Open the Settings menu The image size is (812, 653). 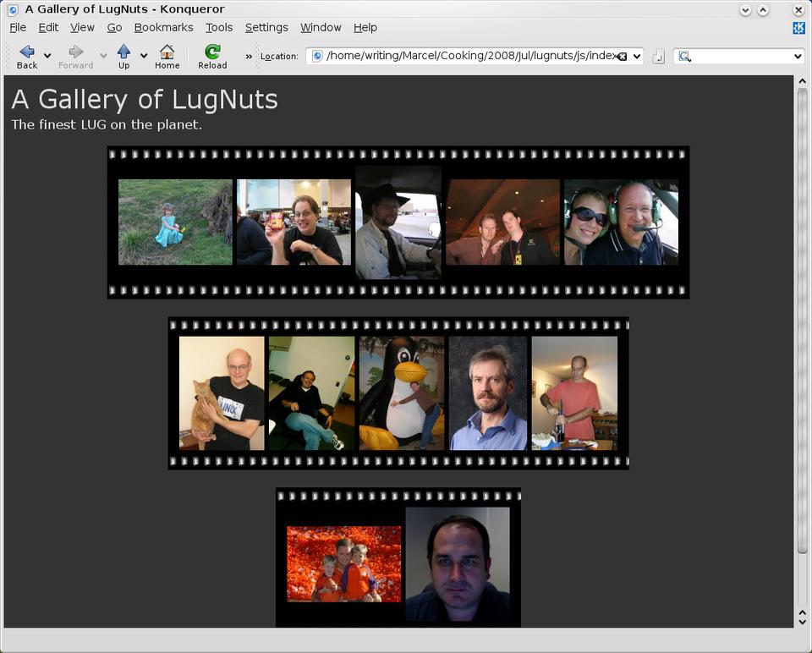pyautogui.click(x=266, y=27)
